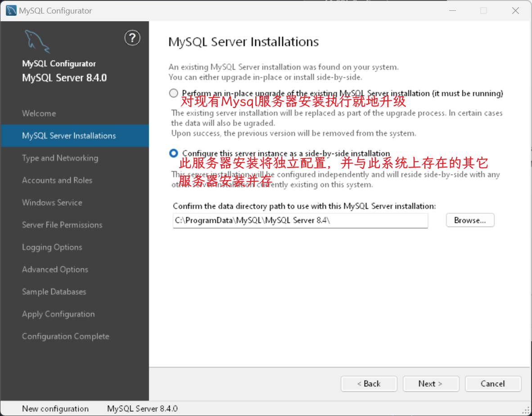Cancel the configuration wizard
This screenshot has height=416, width=532.
pyautogui.click(x=493, y=384)
